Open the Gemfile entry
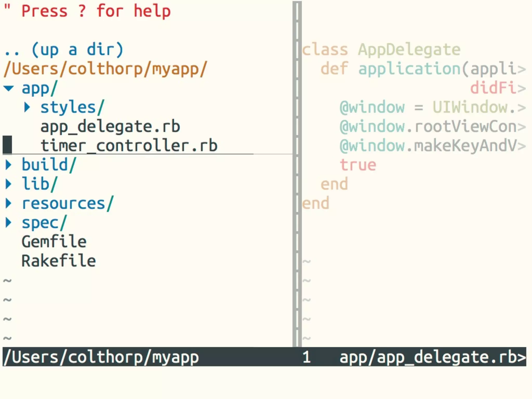 pyautogui.click(x=54, y=242)
